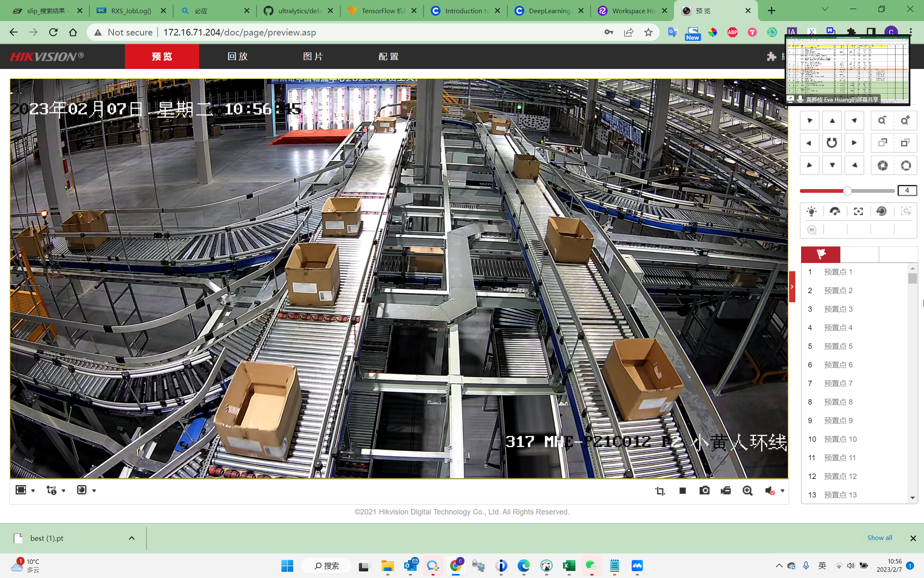Collapse the PTZ panel with red arrow
This screenshot has width=924, height=578.
point(792,287)
